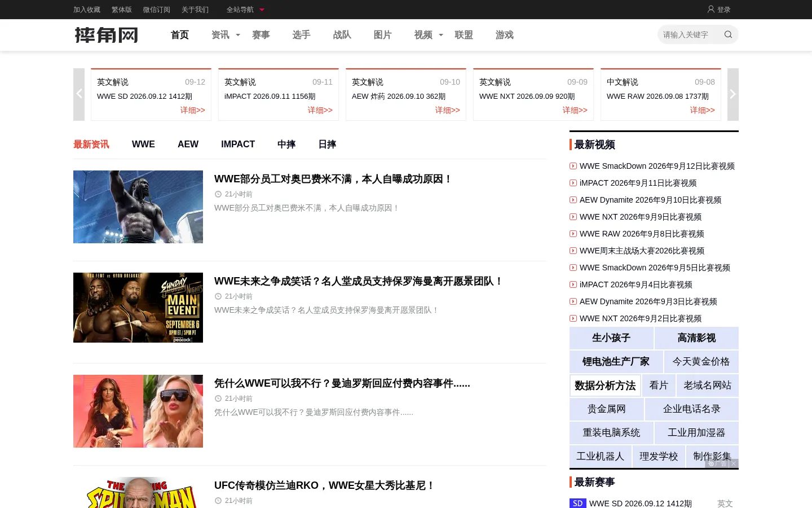Click play icon beside WWE NXT 9月9日 video
Image resolution: width=812 pixels, height=508 pixels.
coord(573,217)
